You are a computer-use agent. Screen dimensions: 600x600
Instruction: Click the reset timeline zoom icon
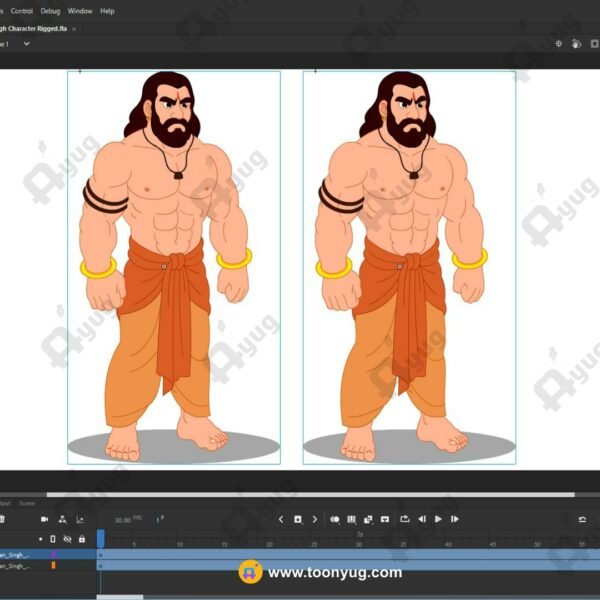pyautogui.click(x=582, y=519)
